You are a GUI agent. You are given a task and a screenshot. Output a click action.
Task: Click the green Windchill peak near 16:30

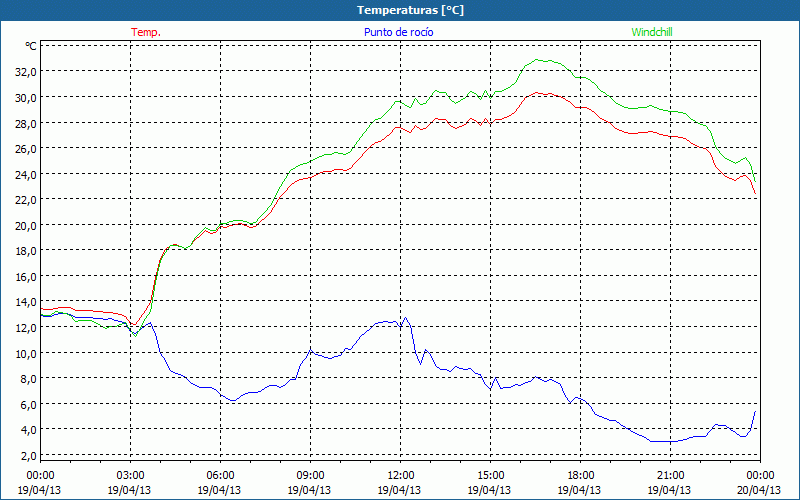coord(536,60)
